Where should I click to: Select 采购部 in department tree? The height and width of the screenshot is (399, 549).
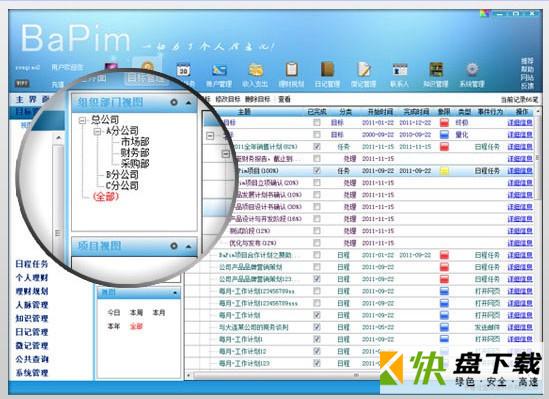(135, 163)
